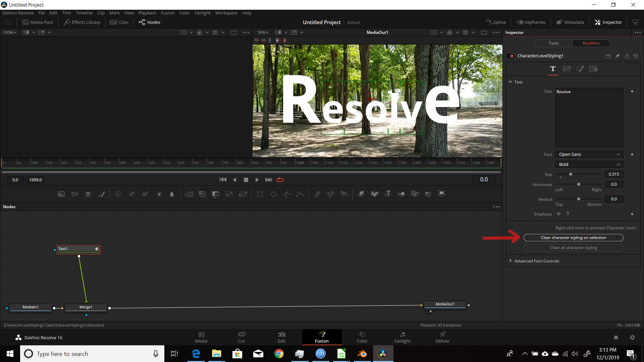
Task: Open the Nodes panel options menu
Action: (496, 207)
